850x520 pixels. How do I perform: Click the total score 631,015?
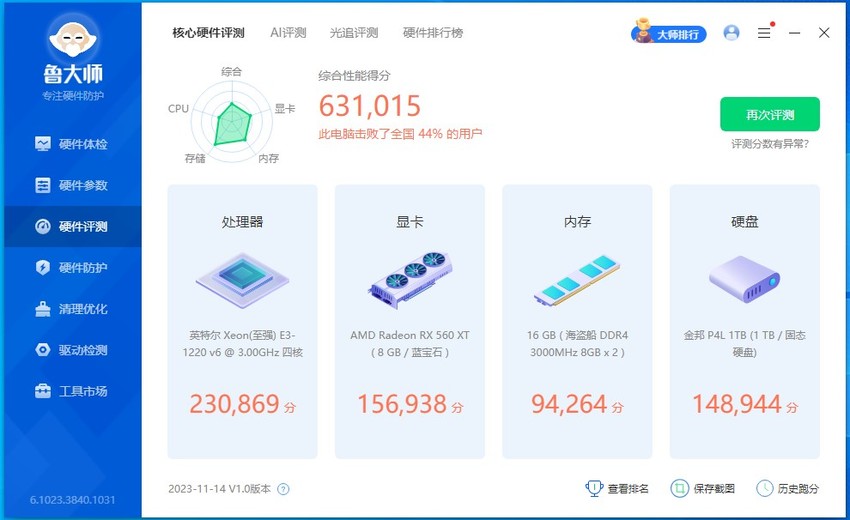coord(370,106)
